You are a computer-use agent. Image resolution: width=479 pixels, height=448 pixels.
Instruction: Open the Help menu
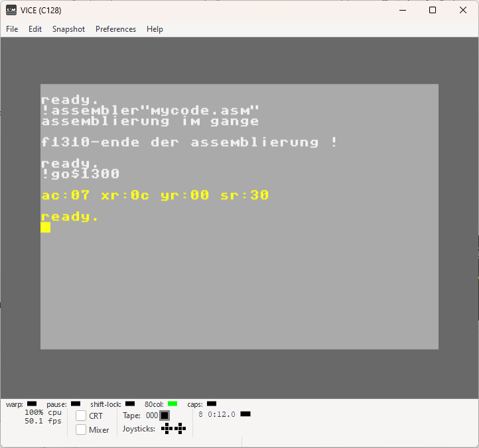[155, 29]
